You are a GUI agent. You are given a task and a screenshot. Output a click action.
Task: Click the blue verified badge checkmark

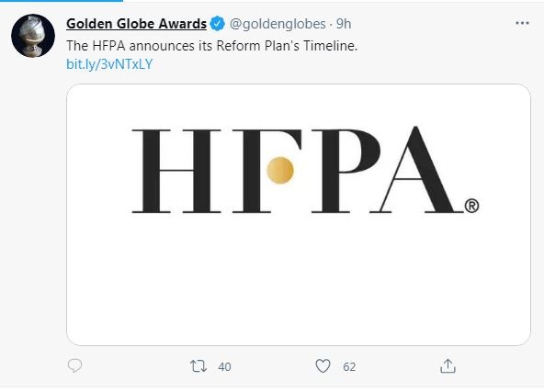click(218, 24)
